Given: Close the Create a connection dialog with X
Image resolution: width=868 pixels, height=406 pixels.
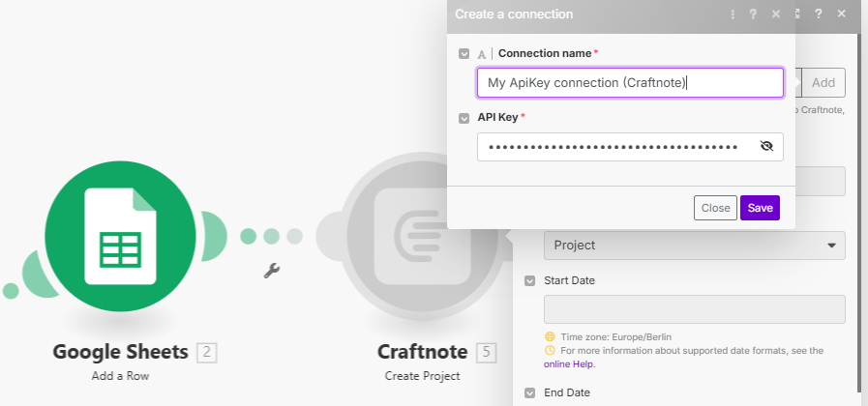Looking at the screenshot, I should click(776, 14).
